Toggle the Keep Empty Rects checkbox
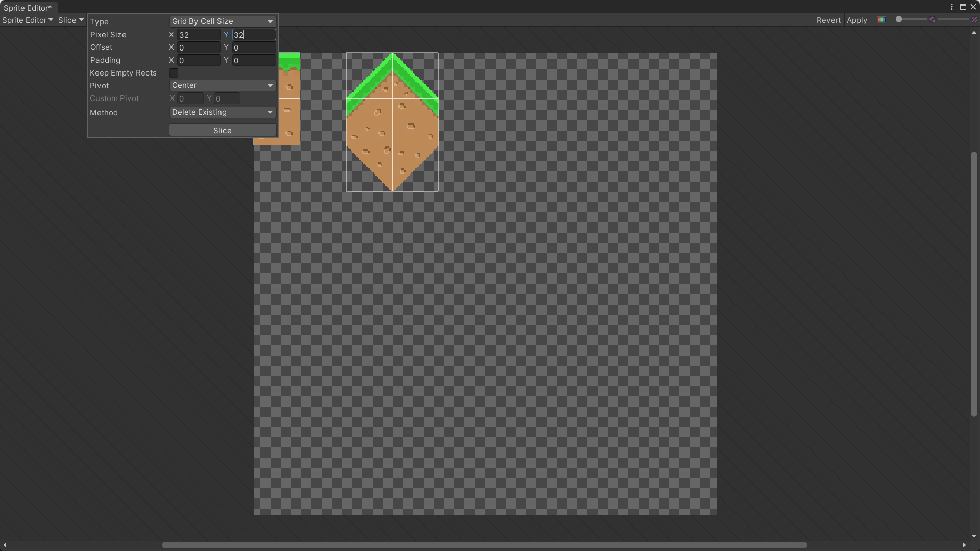Image resolution: width=980 pixels, height=551 pixels. (x=173, y=72)
